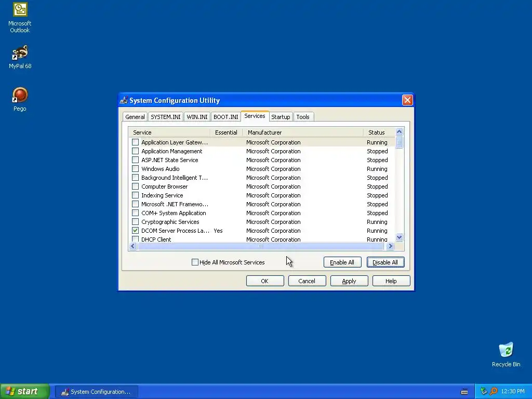532x399 pixels.
Task: Select the Services tab
Action: coord(255,116)
